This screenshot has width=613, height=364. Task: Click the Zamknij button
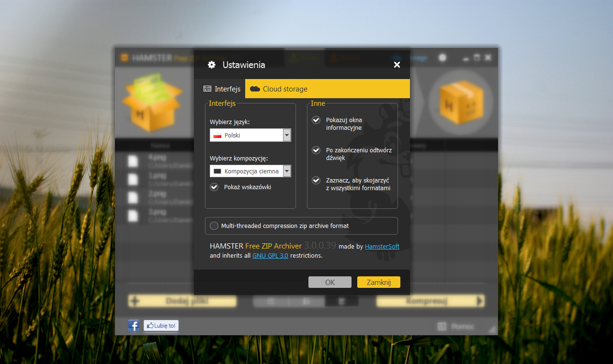coord(379,282)
